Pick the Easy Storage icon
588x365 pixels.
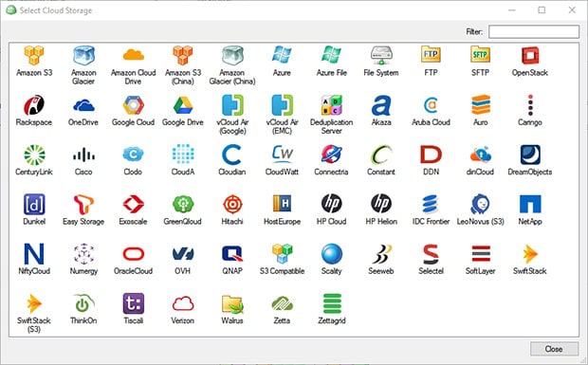[x=83, y=204]
